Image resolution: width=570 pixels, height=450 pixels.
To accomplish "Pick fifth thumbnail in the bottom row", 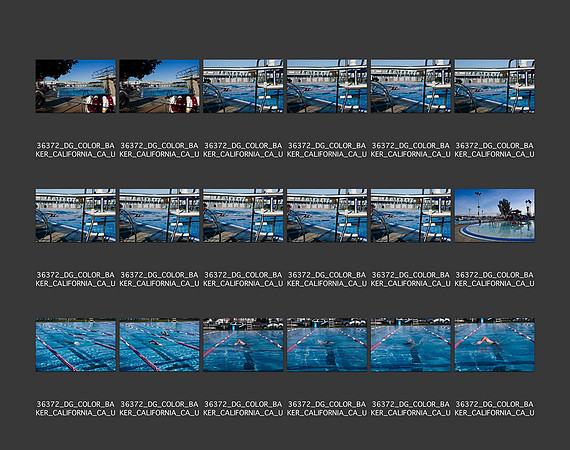I will coord(411,345).
